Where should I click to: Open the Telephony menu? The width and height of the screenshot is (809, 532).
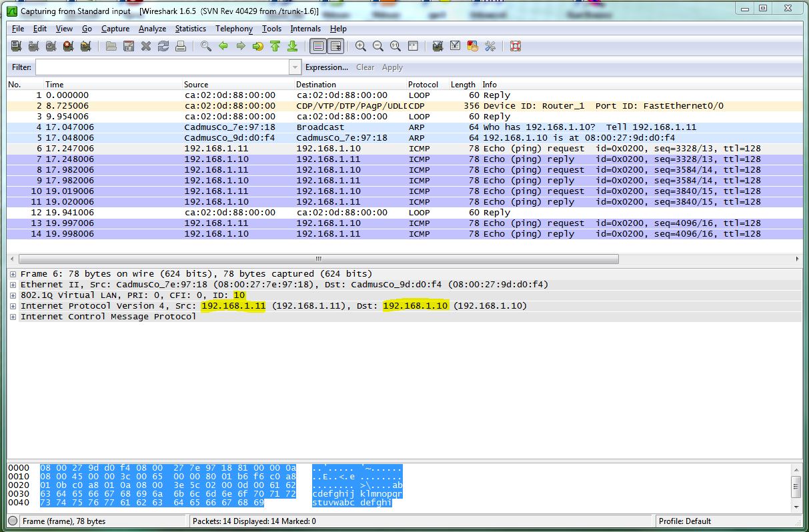(234, 29)
